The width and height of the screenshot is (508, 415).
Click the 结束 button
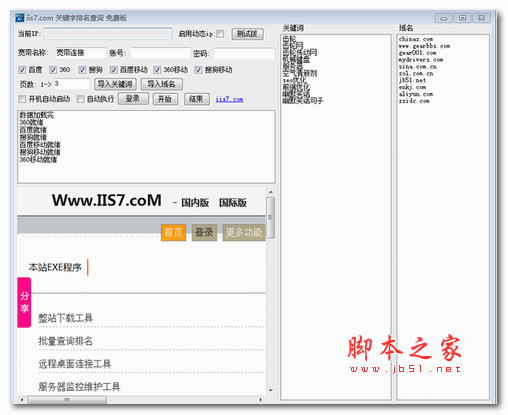pos(197,99)
